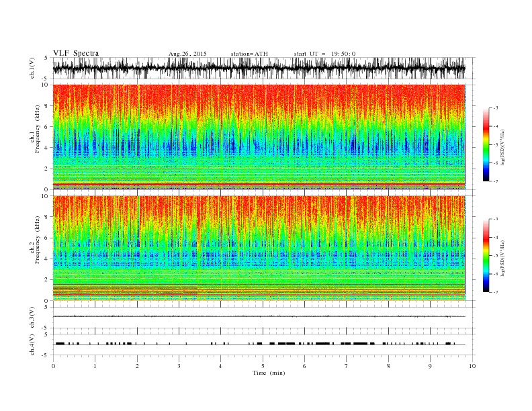Click the time axis tick label '3'

(x=179, y=366)
